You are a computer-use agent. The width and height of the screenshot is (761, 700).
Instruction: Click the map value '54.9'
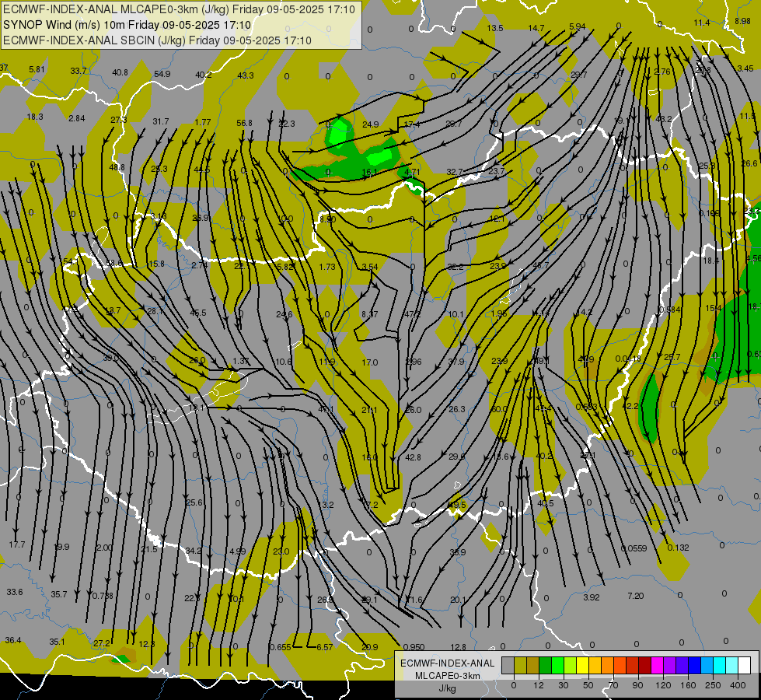pos(162,74)
